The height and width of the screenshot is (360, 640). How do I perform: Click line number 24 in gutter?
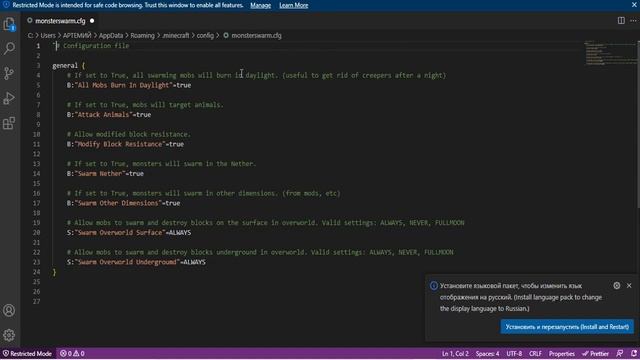pos(36,272)
